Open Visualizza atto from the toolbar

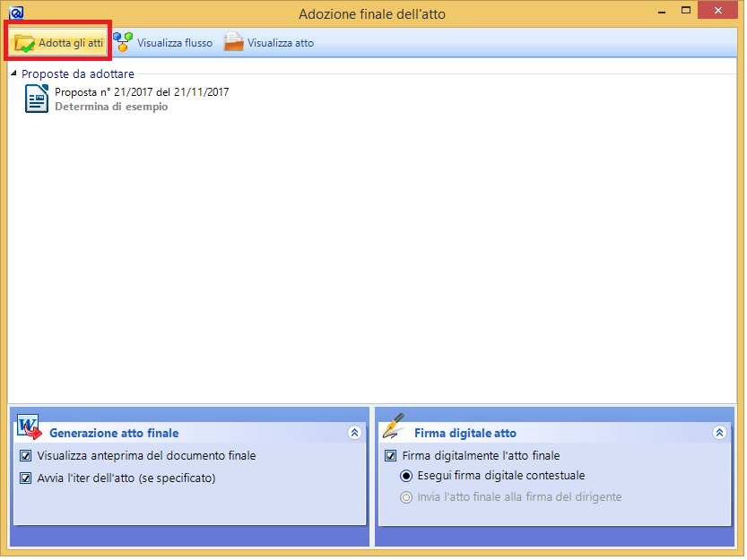pyautogui.click(x=269, y=43)
